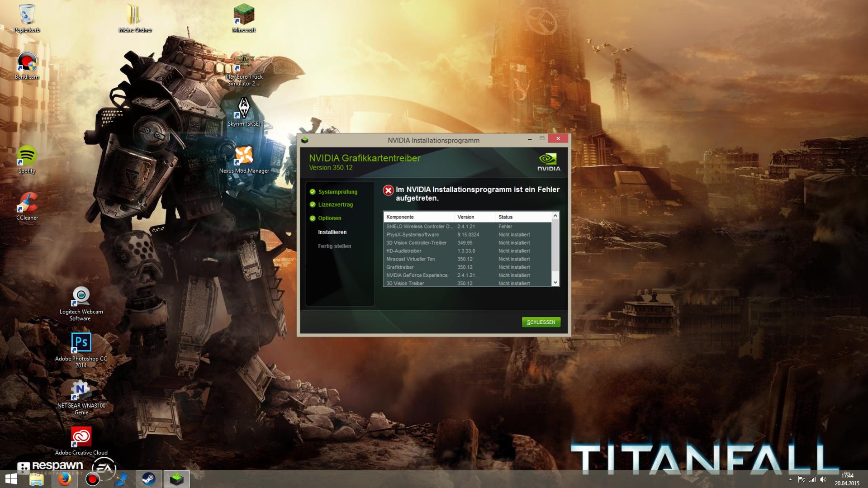
Task: Close the NVIDIA Installationsprogramm window
Action: 558,138
